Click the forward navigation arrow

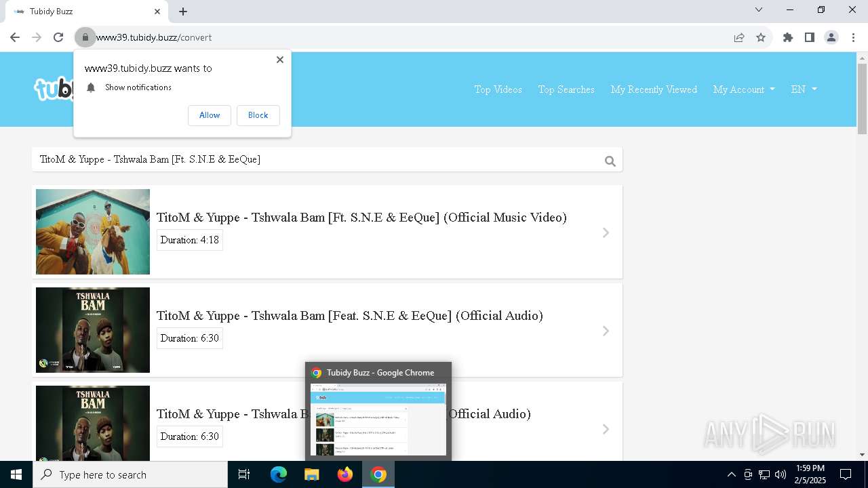(x=37, y=37)
